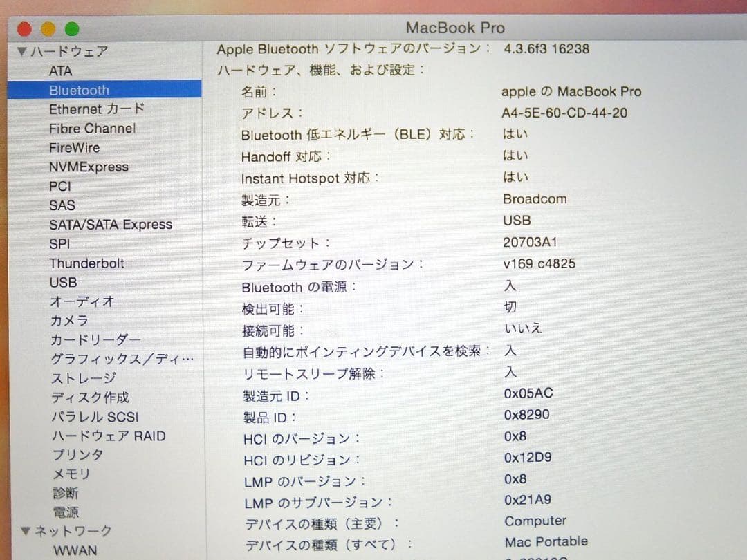The height and width of the screenshot is (560, 747).
Task: Click device type value Mac Portable
Action: [x=546, y=542]
